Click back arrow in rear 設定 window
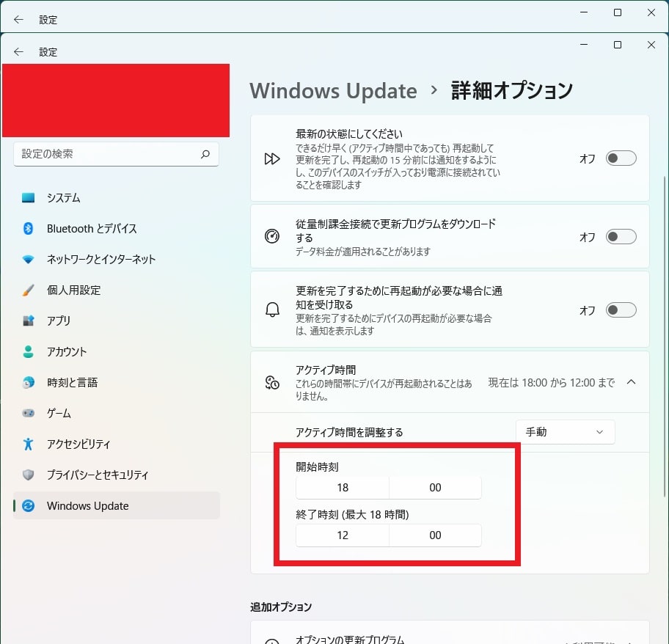Viewport: 669px width, 644px height. tap(18, 19)
